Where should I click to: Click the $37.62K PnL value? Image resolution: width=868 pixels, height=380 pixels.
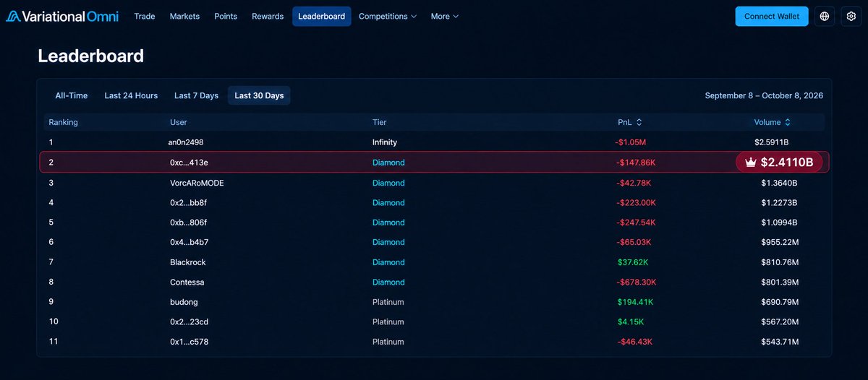tap(632, 262)
